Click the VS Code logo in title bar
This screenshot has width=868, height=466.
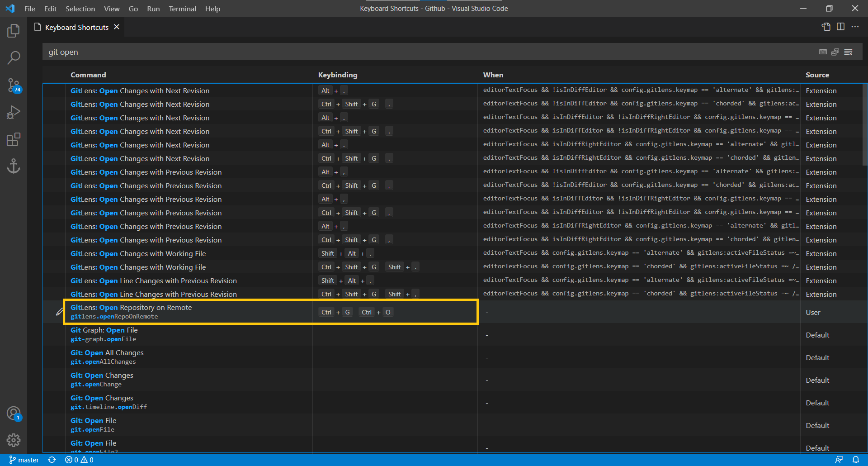pos(10,9)
